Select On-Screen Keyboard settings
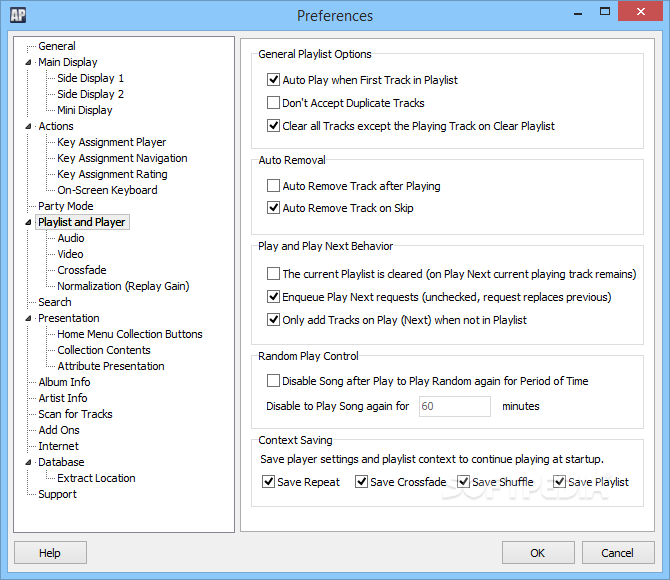The image size is (670, 580). click(x=107, y=190)
